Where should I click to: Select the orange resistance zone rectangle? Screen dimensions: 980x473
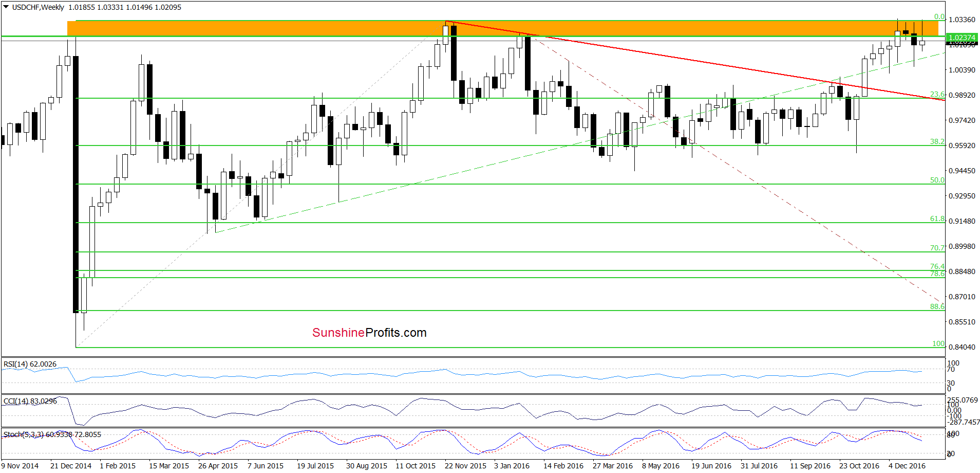[x=502, y=28]
